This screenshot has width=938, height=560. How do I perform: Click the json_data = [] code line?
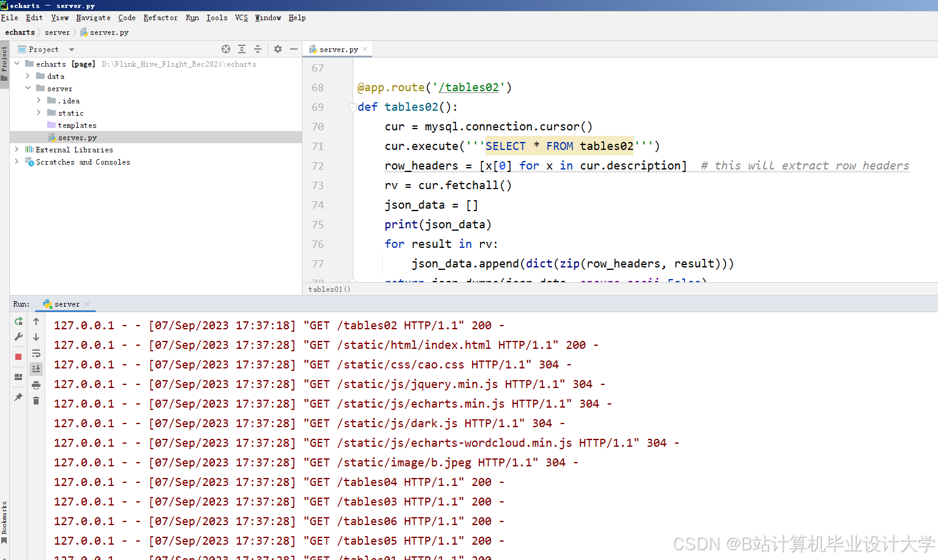coord(431,205)
